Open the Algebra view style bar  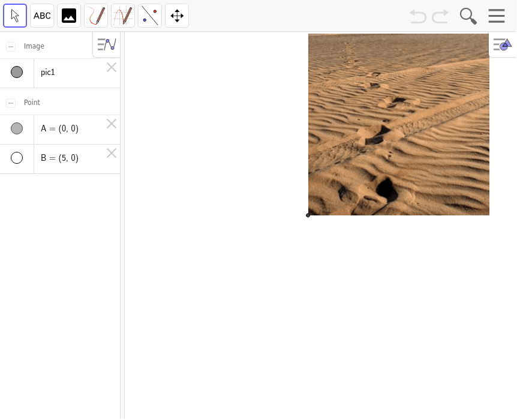point(107,44)
